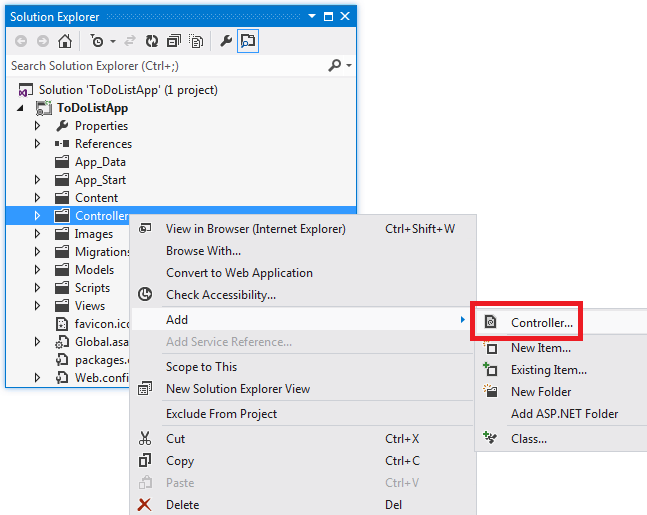Click the Search Solution Explorer field

pyautogui.click(x=165, y=66)
